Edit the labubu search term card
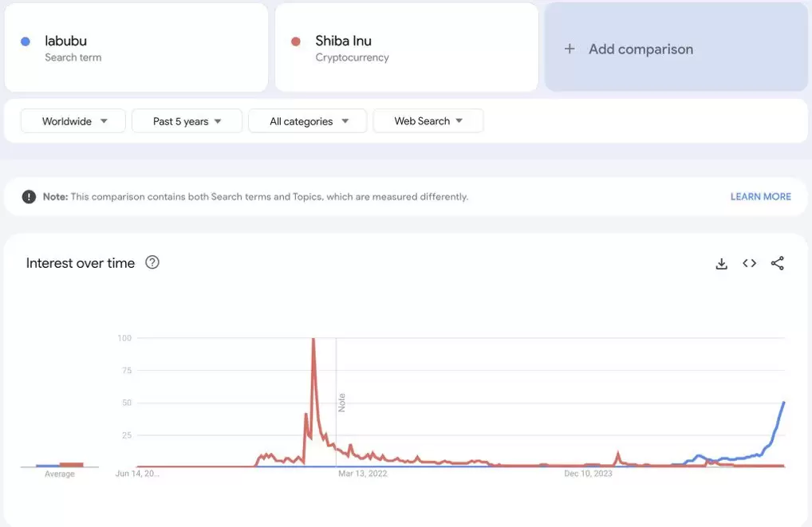Screen dimensions: 812x527 tap(136, 47)
